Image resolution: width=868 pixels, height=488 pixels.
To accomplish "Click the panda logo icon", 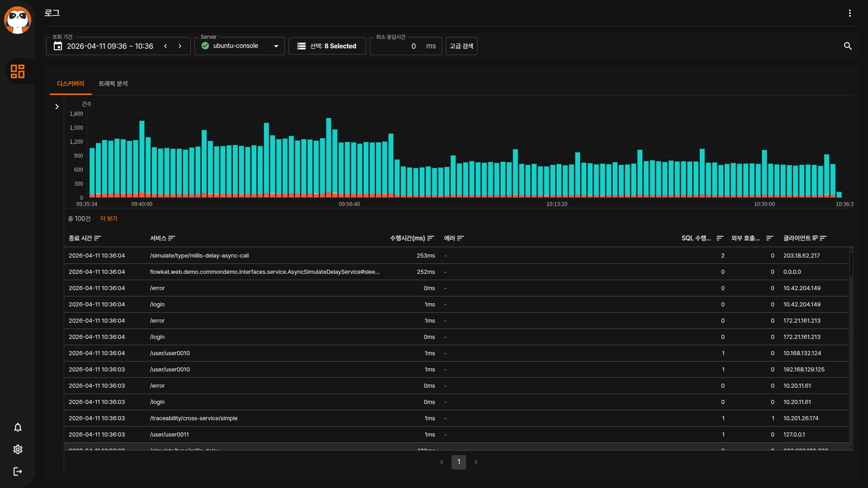I will [x=18, y=20].
